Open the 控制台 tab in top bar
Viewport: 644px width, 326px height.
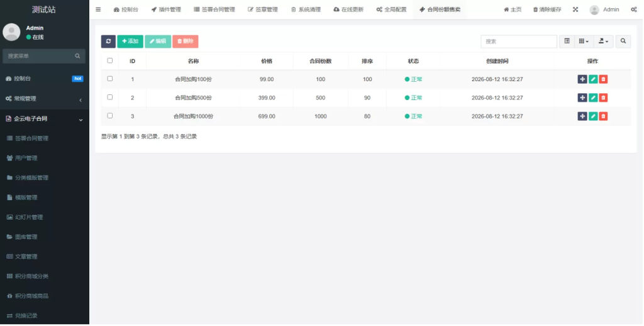coord(126,9)
